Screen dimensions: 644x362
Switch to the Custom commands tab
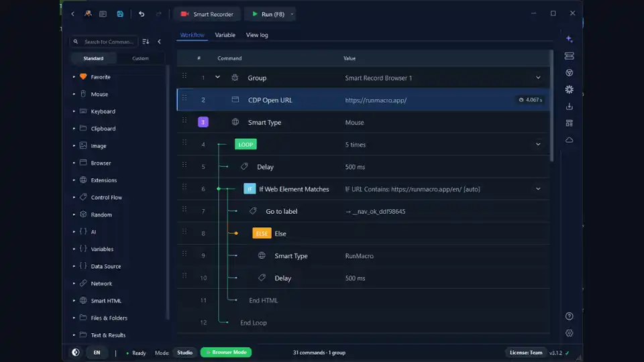pyautogui.click(x=140, y=58)
